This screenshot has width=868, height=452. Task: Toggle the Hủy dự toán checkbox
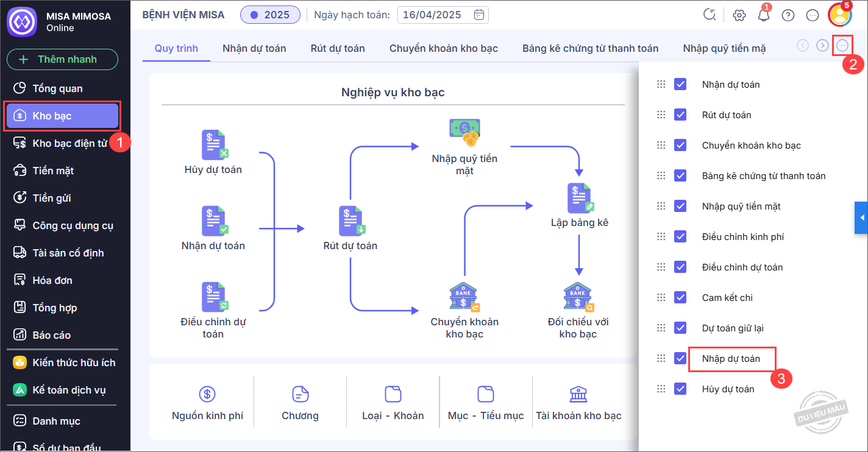680,389
